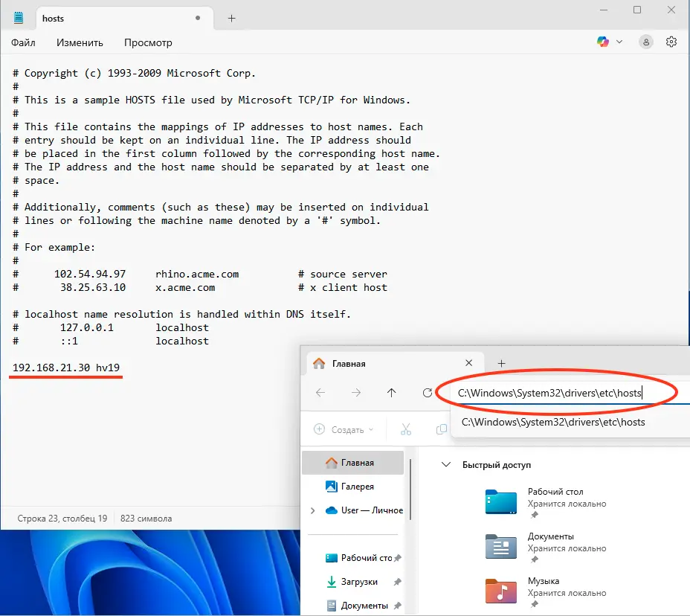This screenshot has width=690, height=616.
Task: Minimize the Notepad window
Action: [x=604, y=10]
